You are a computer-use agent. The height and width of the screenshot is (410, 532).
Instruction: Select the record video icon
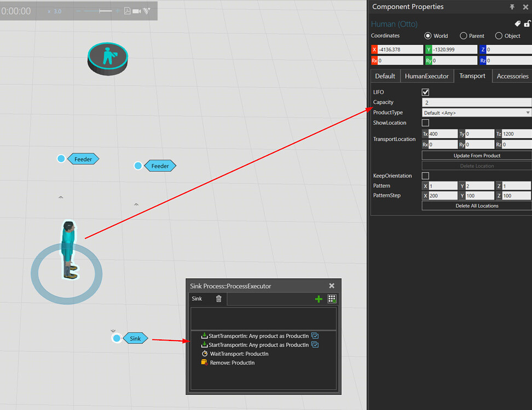pyautogui.click(x=136, y=11)
